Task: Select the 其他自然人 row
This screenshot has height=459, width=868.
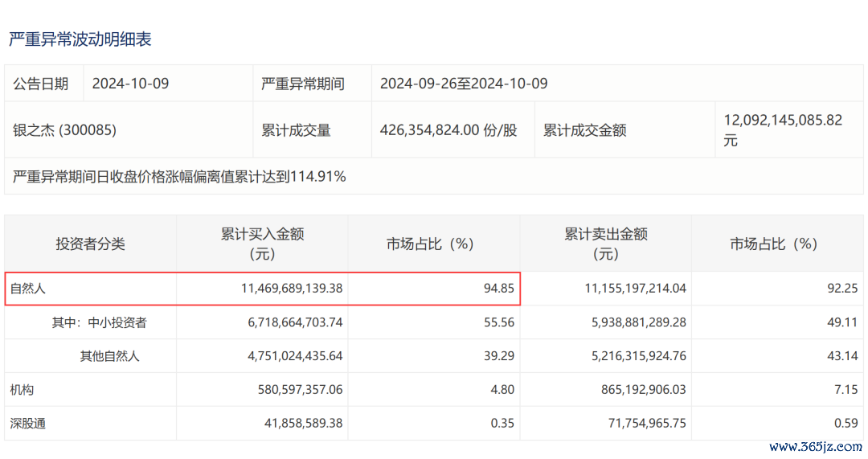Action: coord(434,356)
